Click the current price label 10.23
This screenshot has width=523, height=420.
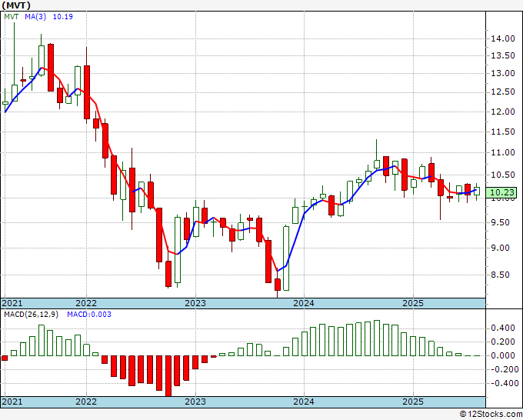[x=503, y=192]
